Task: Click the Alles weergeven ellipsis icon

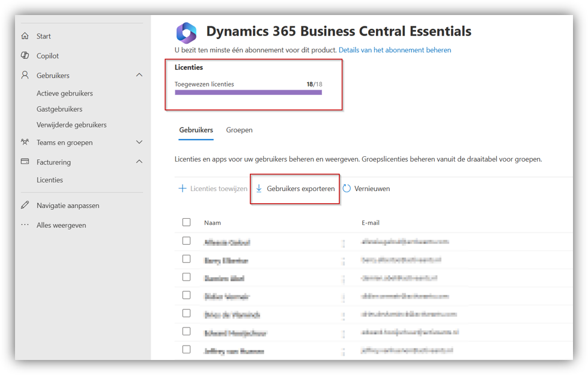Action: point(25,225)
